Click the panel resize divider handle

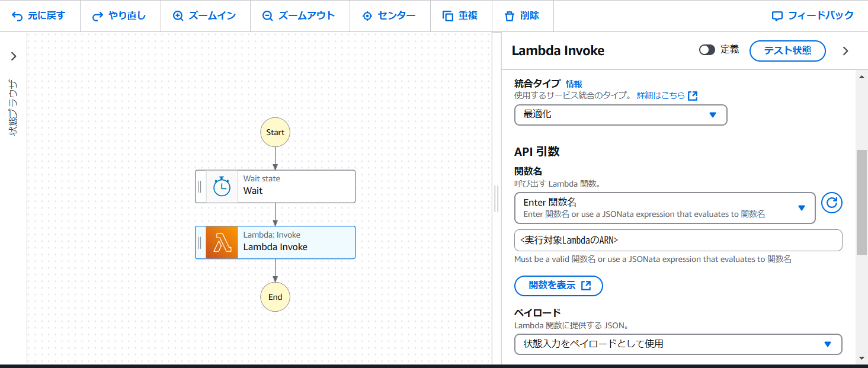pos(497,199)
